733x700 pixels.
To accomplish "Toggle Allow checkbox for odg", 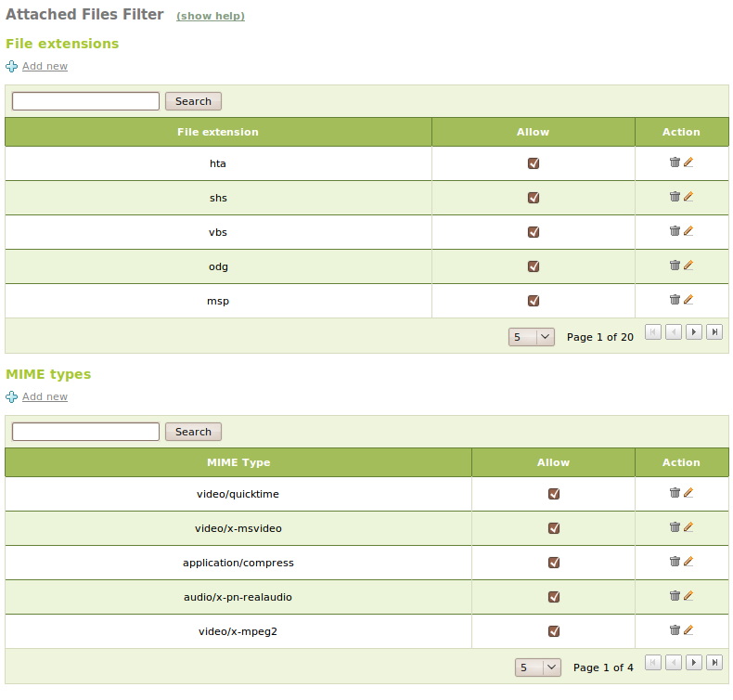I will pos(534,266).
